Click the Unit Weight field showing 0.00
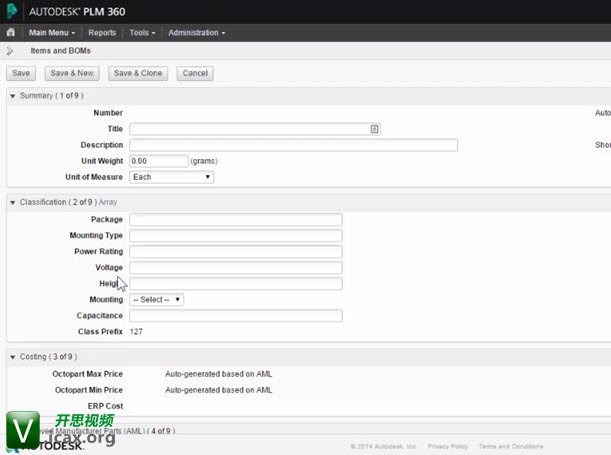 [159, 161]
